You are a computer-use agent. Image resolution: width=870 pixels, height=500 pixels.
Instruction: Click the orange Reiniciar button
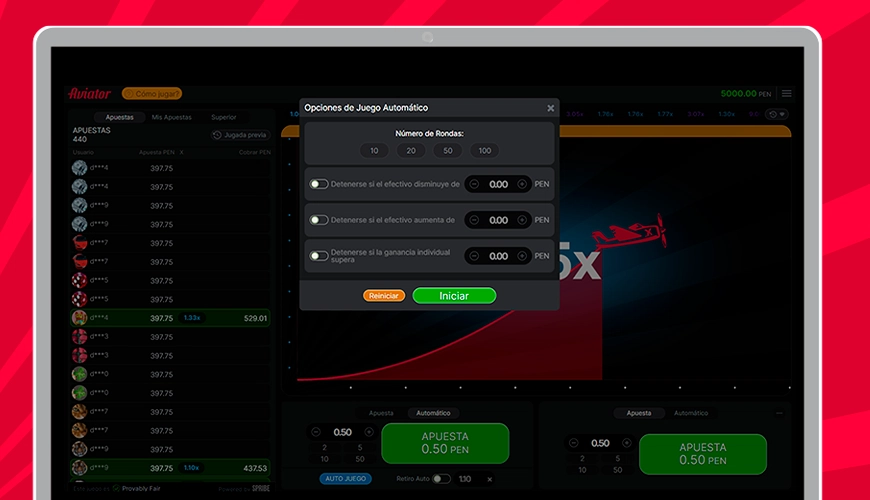(x=384, y=296)
